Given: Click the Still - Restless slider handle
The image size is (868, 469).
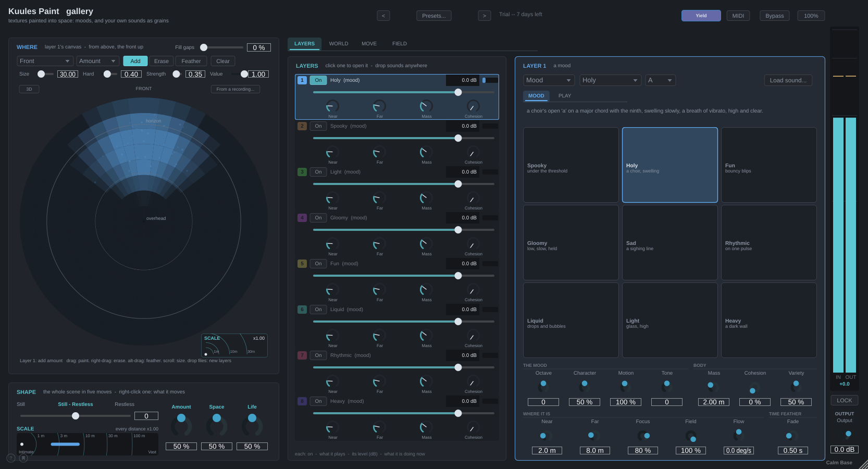Looking at the screenshot, I should pos(76,416).
